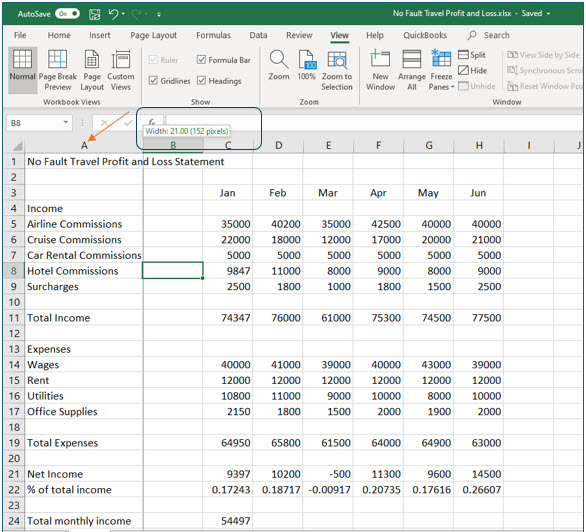Select cell 'Airline Commissions'
586x532 pixels.
(x=84, y=224)
